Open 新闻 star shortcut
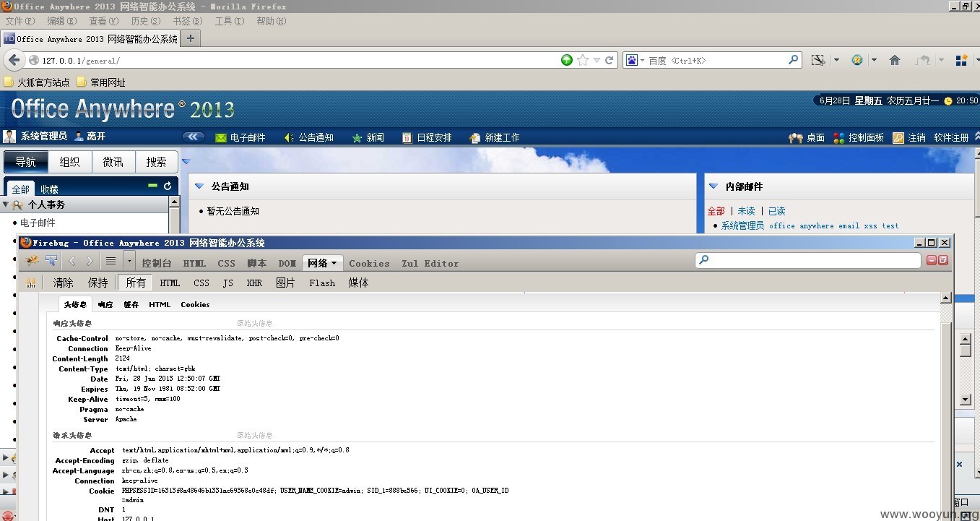This screenshot has height=521, width=980. coord(368,137)
